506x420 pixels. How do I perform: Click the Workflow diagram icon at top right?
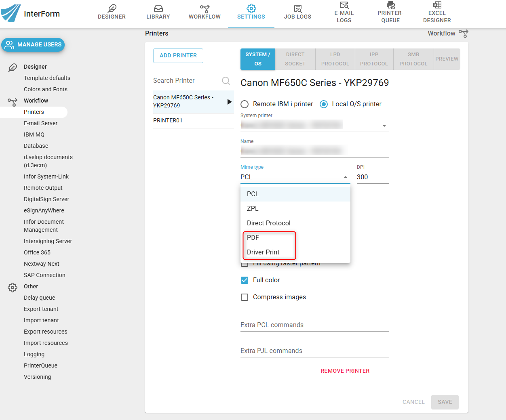point(464,34)
